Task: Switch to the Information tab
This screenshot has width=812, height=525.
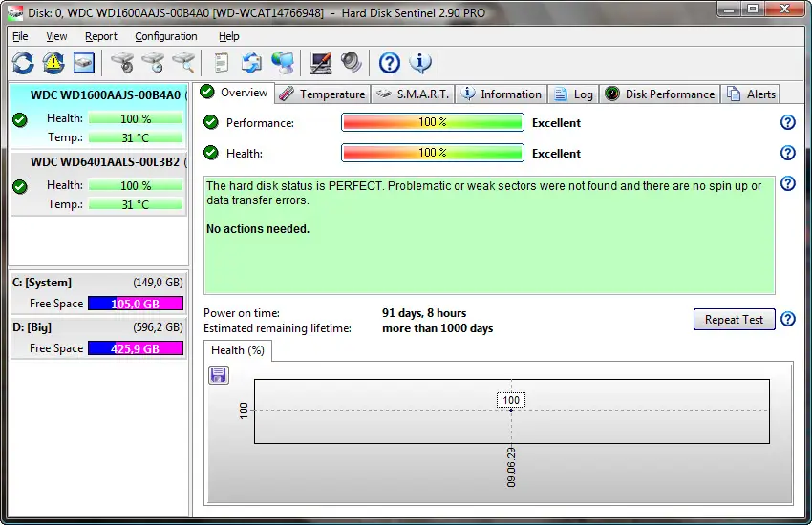Action: (502, 94)
